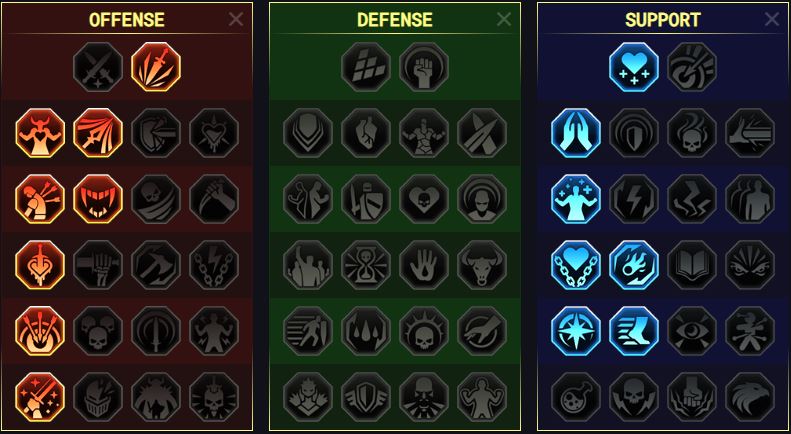Select the crossed swords offense mastery
The image size is (791, 434).
tap(98, 67)
